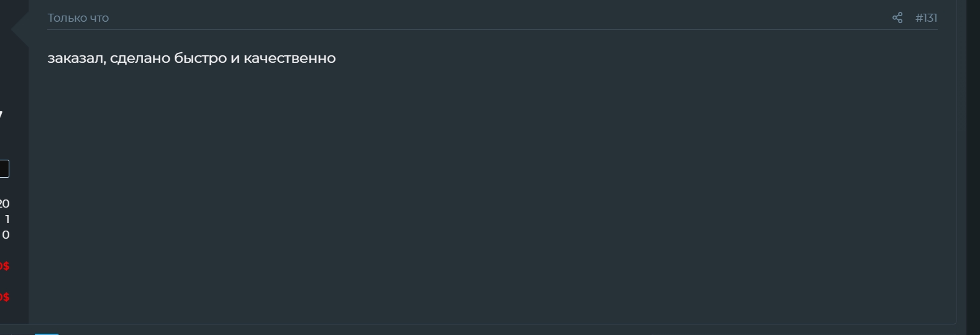Click the word "качественно" in the message
Image resolution: width=980 pixels, height=335 pixels.
coord(290,58)
